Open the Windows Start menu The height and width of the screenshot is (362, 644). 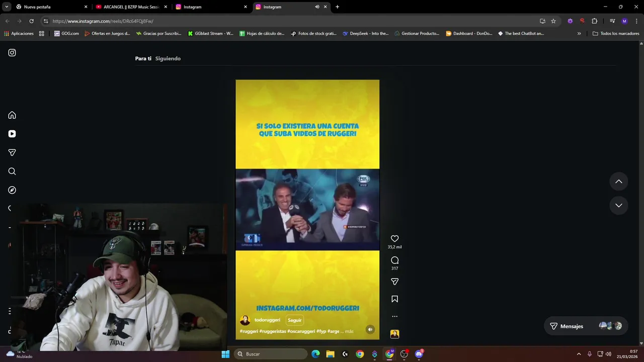pos(225,354)
